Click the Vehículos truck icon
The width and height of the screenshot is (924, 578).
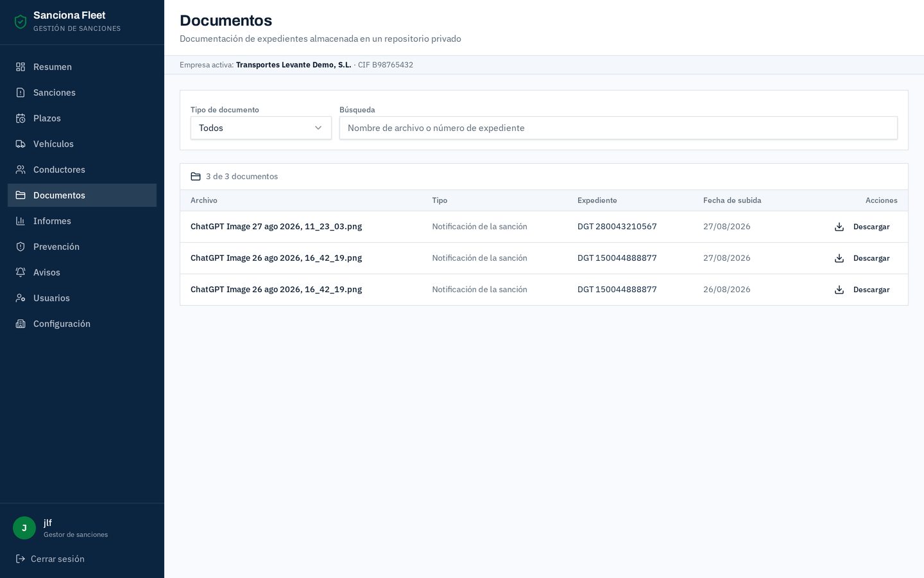21,144
